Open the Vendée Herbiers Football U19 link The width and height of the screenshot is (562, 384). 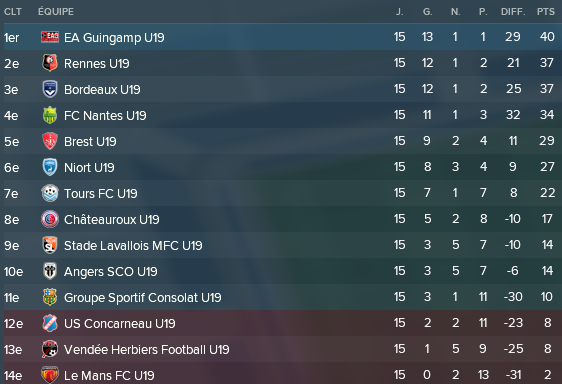(147, 350)
